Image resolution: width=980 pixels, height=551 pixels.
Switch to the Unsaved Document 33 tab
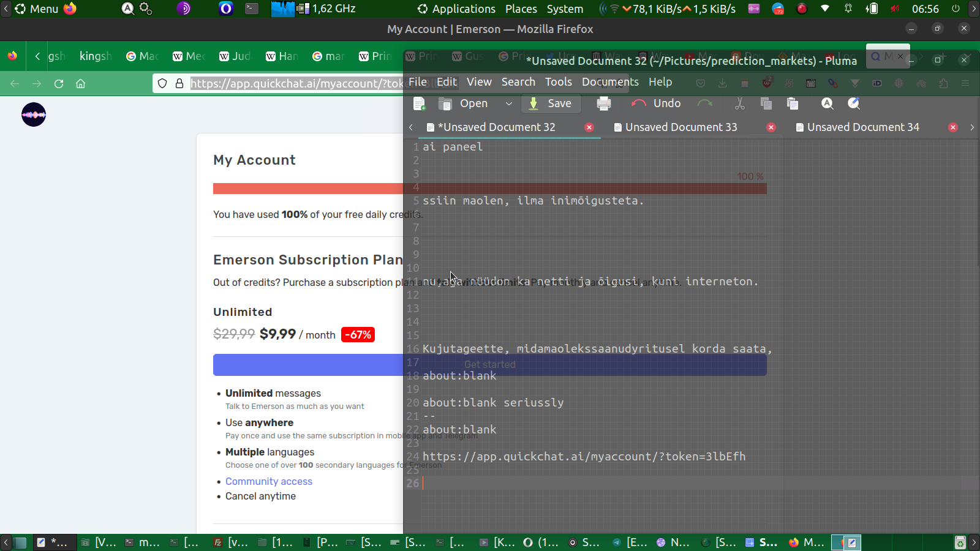[x=680, y=127]
